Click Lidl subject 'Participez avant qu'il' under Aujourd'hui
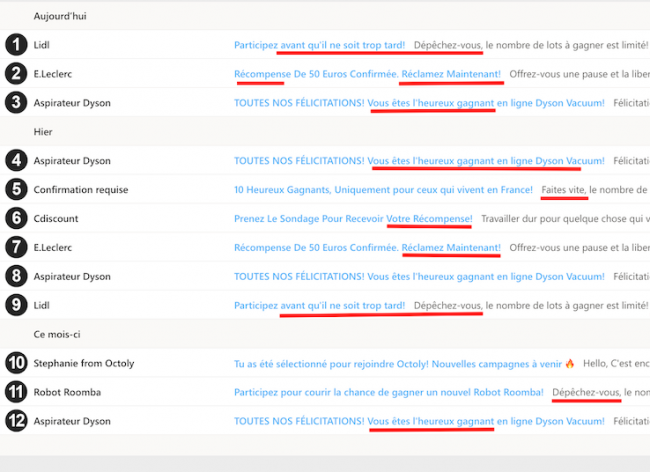 (320, 45)
